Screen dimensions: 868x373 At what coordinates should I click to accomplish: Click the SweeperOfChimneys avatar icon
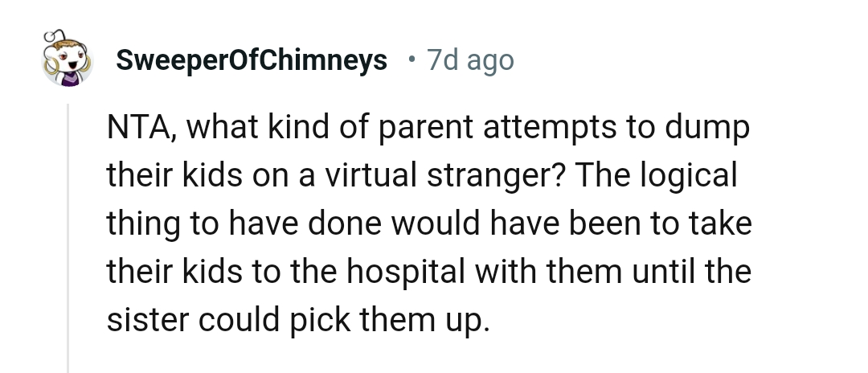68,61
